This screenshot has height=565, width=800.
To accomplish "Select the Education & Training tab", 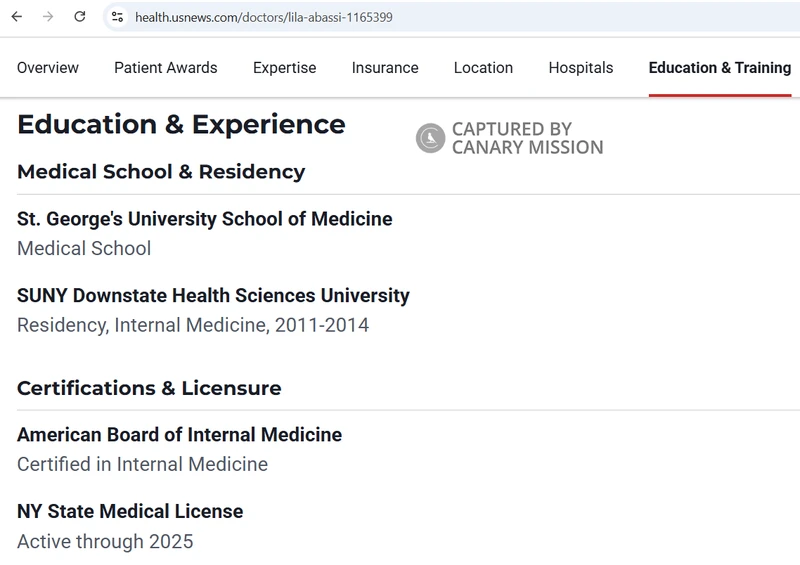I will pyautogui.click(x=720, y=67).
